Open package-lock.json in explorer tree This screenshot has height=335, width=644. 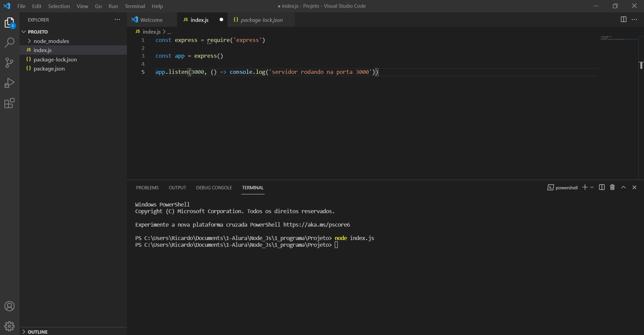73,59
